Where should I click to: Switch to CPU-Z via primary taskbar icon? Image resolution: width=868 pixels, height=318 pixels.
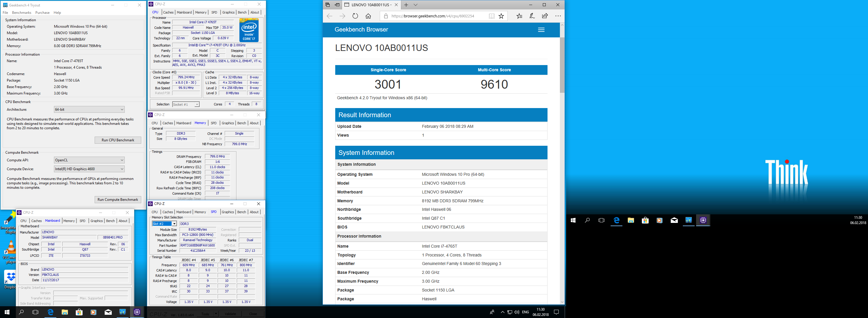coord(137,312)
